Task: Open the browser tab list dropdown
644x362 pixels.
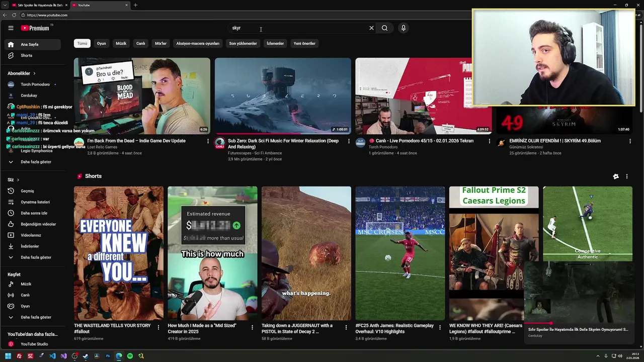Action: tap(5, 5)
